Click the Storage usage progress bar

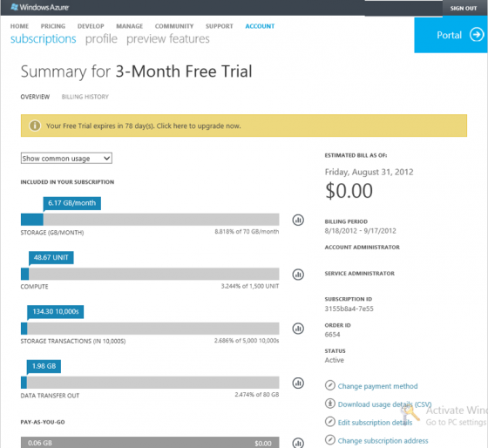click(150, 220)
